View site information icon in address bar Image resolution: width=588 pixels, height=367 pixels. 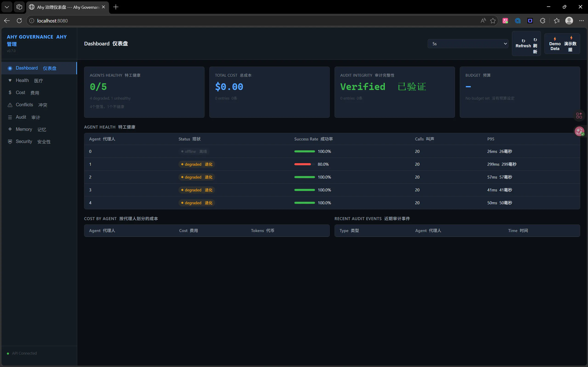pyautogui.click(x=31, y=21)
